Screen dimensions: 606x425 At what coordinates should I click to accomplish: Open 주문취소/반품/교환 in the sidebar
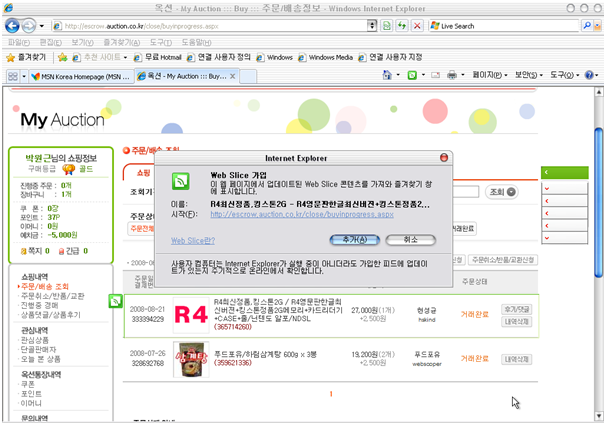click(53, 296)
